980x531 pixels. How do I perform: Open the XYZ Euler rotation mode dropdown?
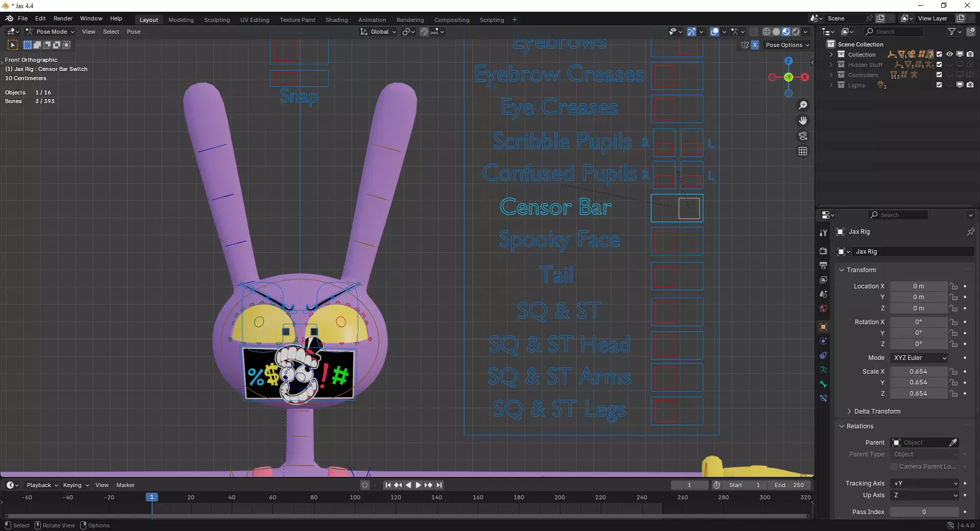(x=919, y=358)
